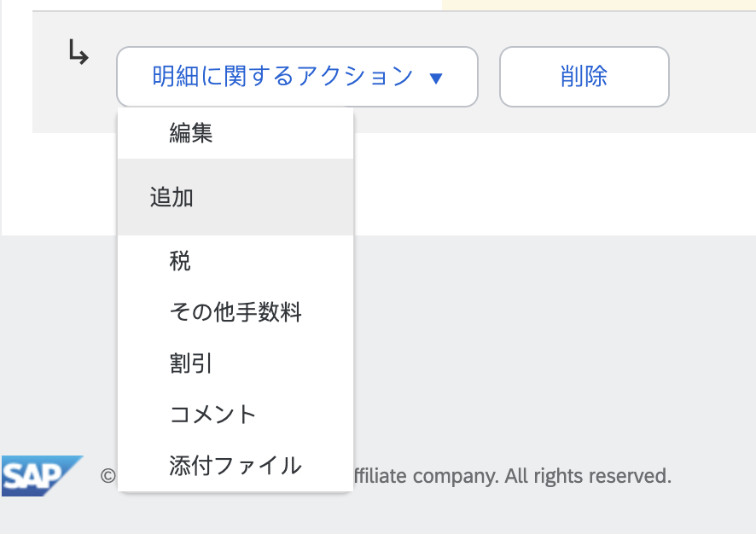Click the sub-item indent arrow icon
The width and height of the screenshot is (756, 534).
pyautogui.click(x=79, y=54)
